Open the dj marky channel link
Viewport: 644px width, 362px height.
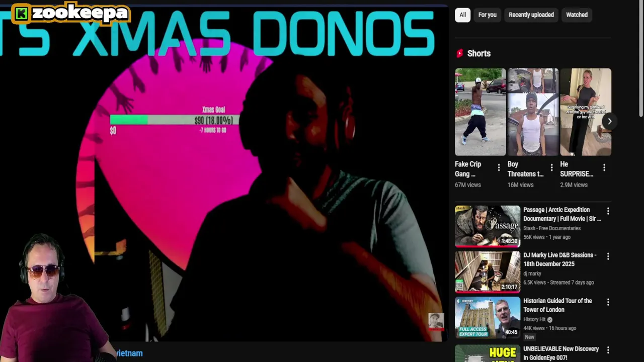click(x=532, y=274)
